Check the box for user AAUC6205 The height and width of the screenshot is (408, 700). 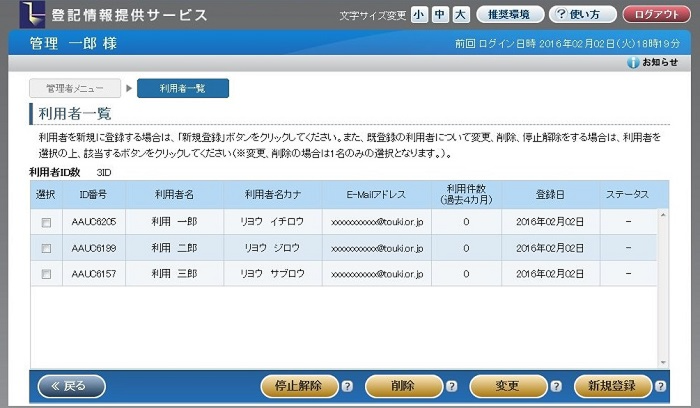pyautogui.click(x=46, y=222)
